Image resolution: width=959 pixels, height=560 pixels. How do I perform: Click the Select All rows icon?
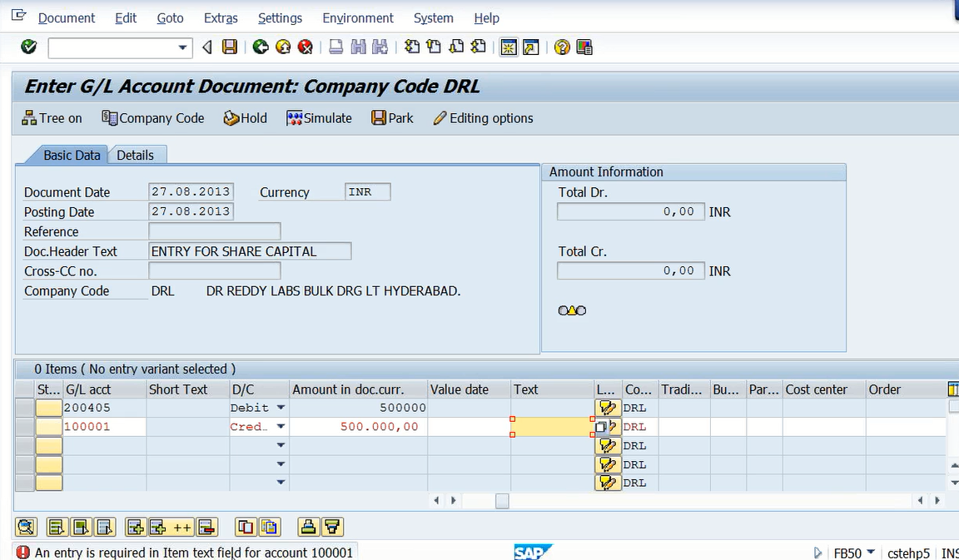(57, 527)
